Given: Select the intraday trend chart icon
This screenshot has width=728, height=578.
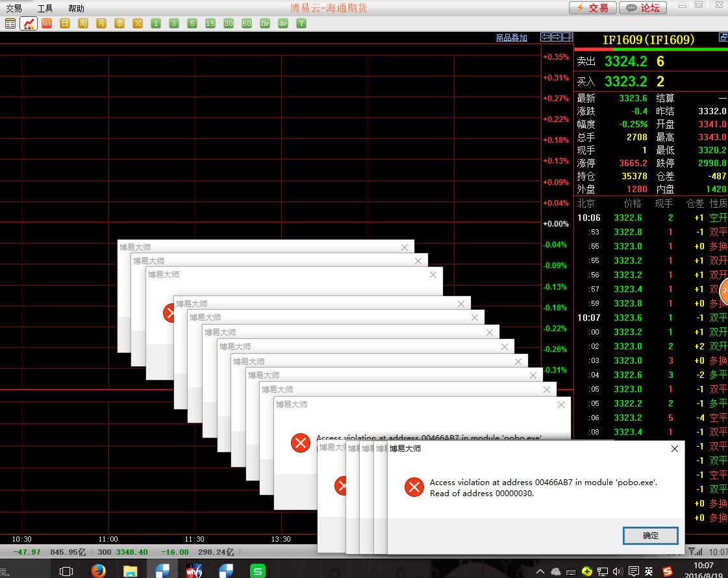Looking at the screenshot, I should click(29, 23).
